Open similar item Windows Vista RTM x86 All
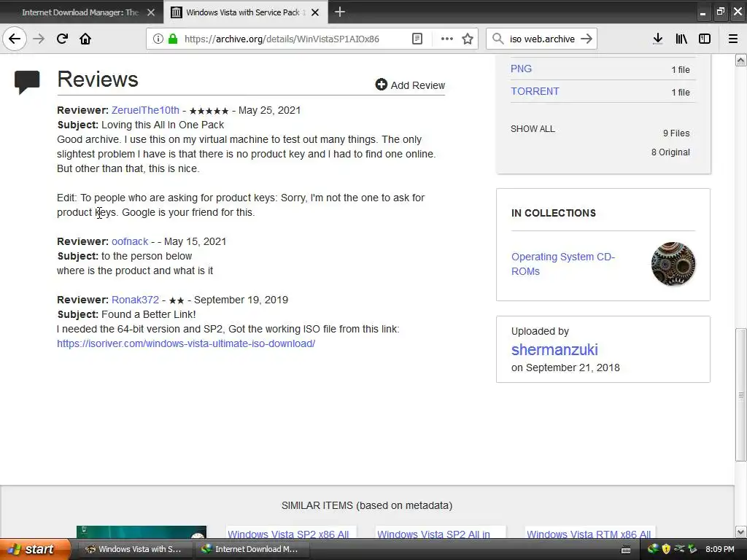 589,534
